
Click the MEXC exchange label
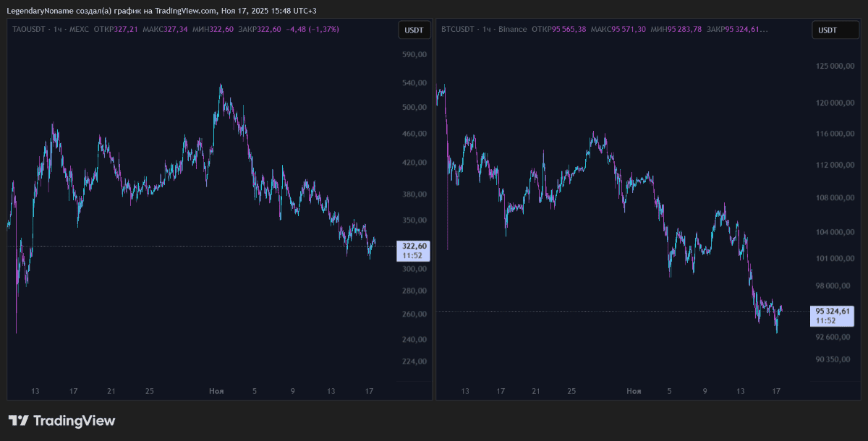point(79,29)
